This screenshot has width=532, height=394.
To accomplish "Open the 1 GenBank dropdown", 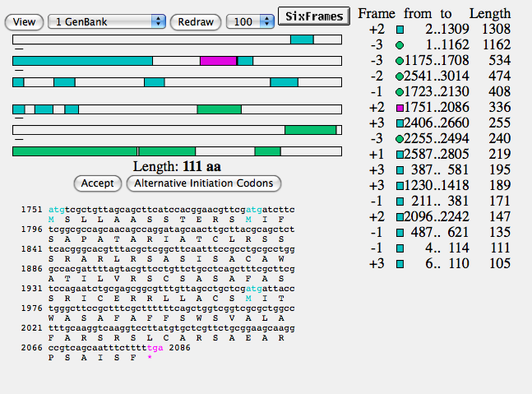I will point(107,21).
